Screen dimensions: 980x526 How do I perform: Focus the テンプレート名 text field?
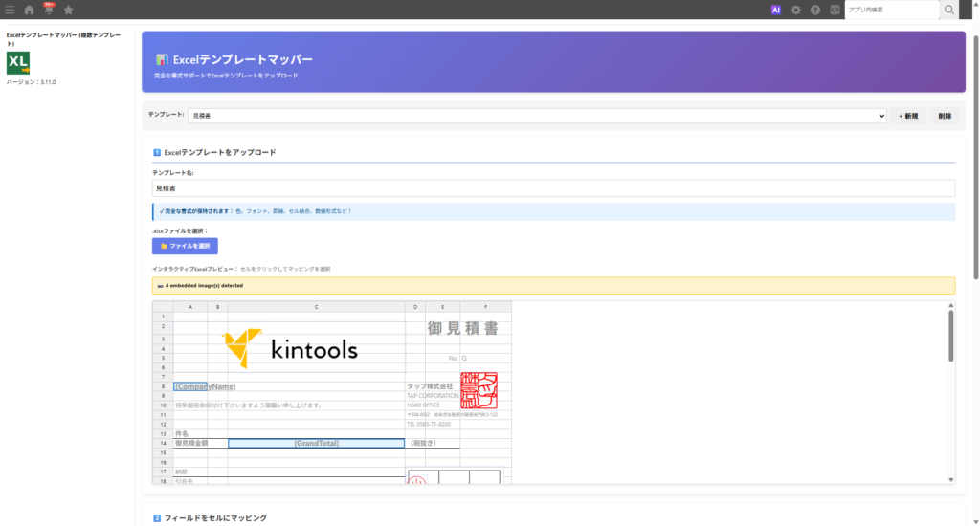click(x=553, y=188)
